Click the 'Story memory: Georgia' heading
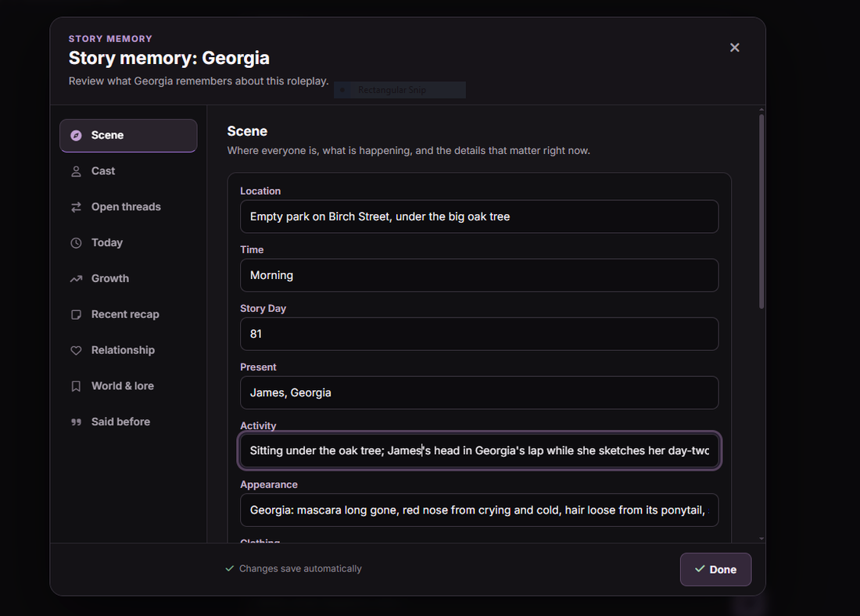 (x=169, y=58)
